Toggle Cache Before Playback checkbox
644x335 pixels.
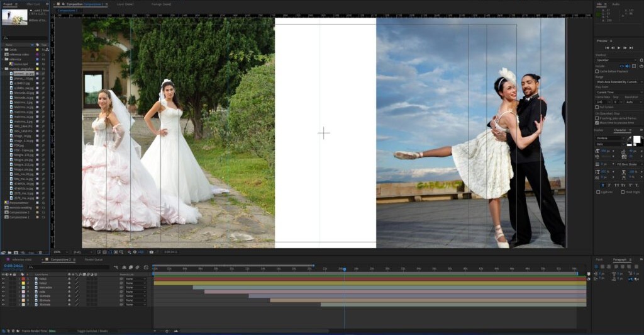click(x=597, y=72)
